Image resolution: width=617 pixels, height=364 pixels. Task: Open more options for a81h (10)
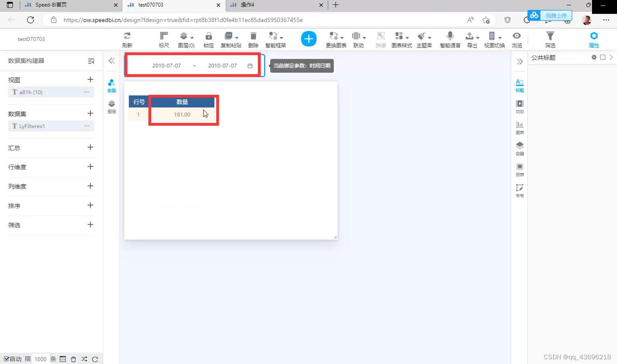[86, 92]
